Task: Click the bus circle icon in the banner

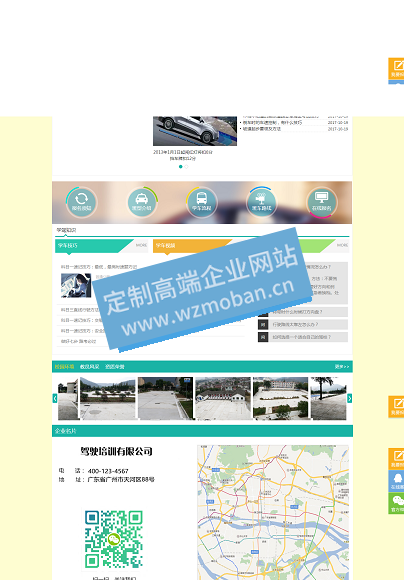Action: point(202,202)
